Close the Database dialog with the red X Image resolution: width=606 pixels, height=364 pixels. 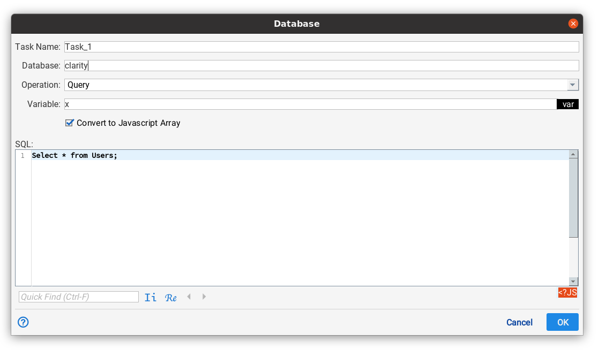(573, 24)
